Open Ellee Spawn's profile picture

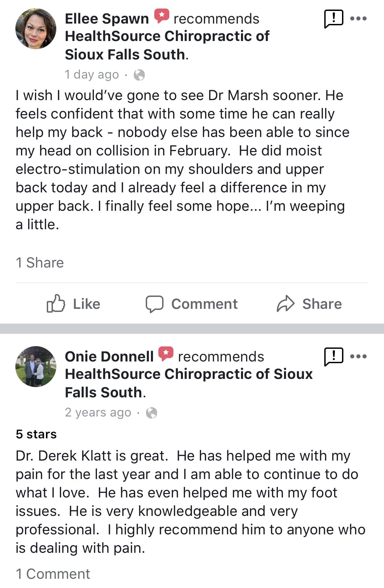pyautogui.click(x=36, y=29)
